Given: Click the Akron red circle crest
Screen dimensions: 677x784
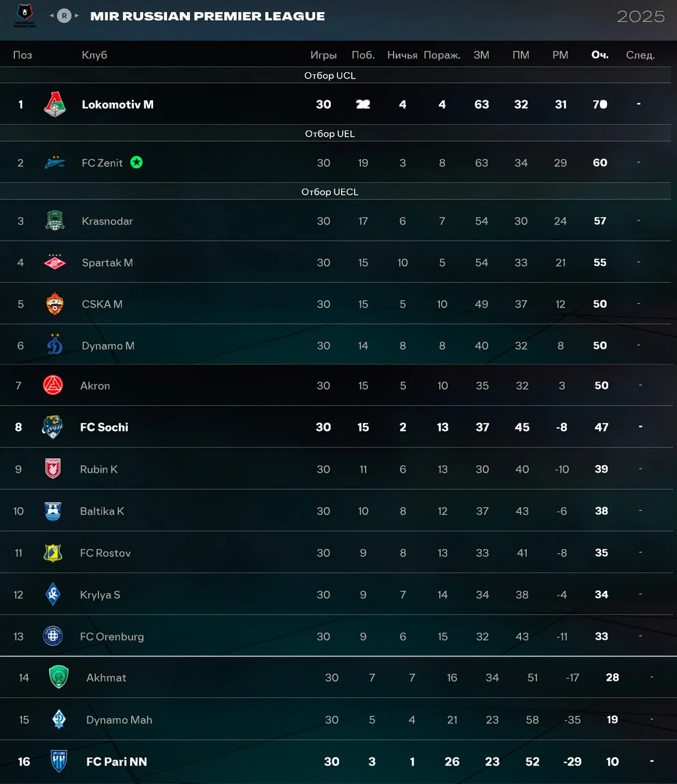Looking at the screenshot, I should click(x=53, y=385).
